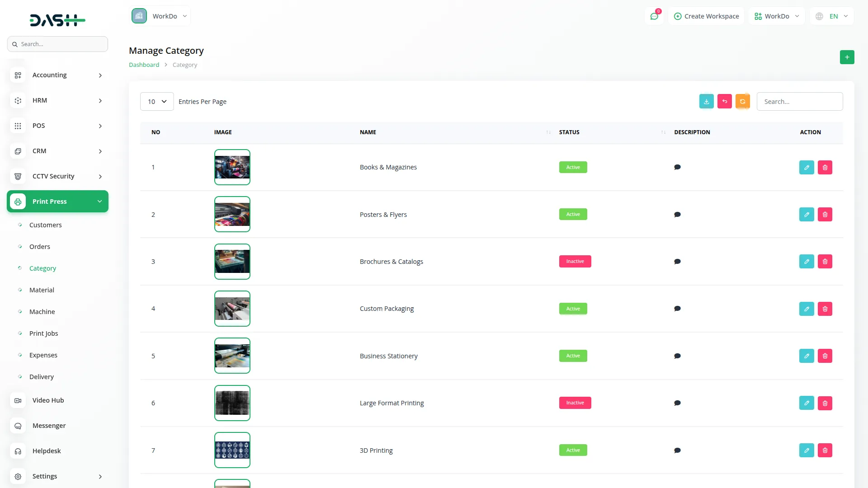
Task: Click the green add category plus button
Action: click(x=847, y=57)
